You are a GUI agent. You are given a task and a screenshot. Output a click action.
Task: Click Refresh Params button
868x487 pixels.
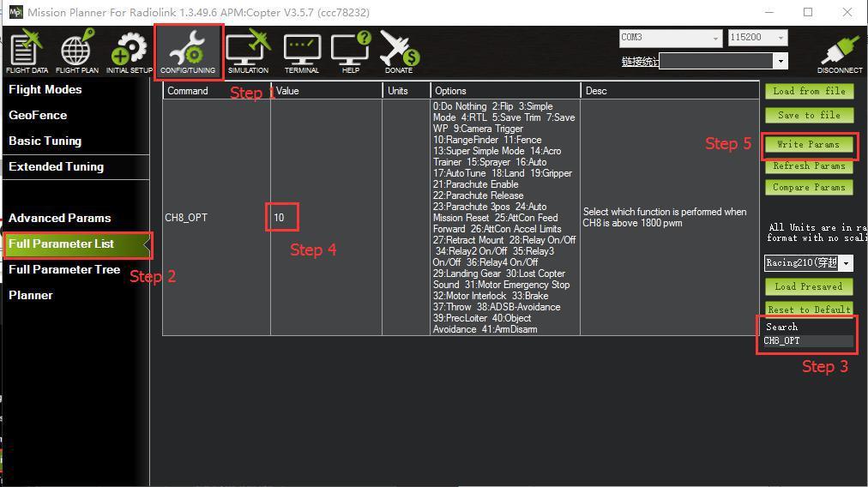point(810,166)
